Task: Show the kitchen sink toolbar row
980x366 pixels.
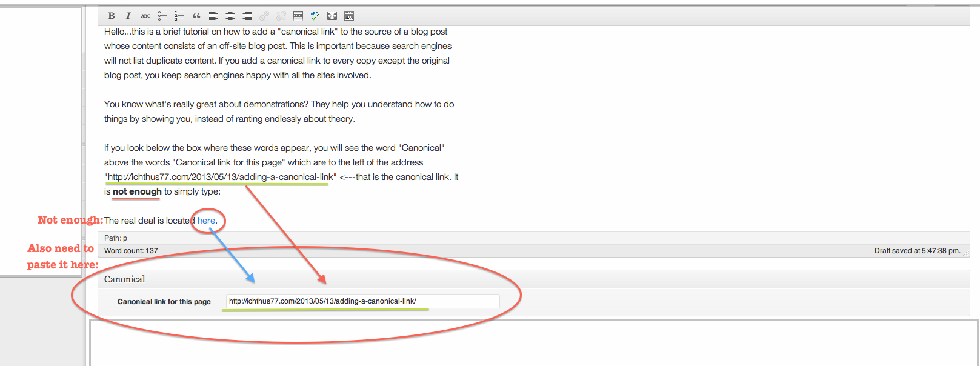Action: (x=349, y=16)
